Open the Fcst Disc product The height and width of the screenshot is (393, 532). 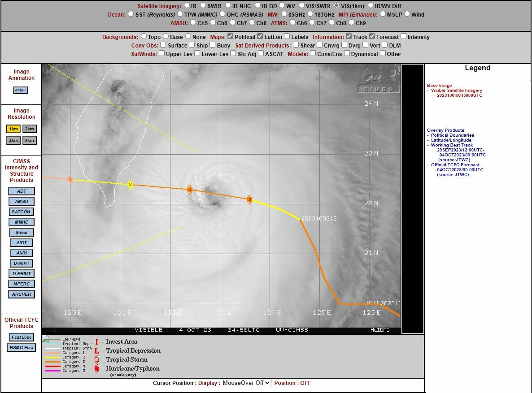(x=22, y=337)
